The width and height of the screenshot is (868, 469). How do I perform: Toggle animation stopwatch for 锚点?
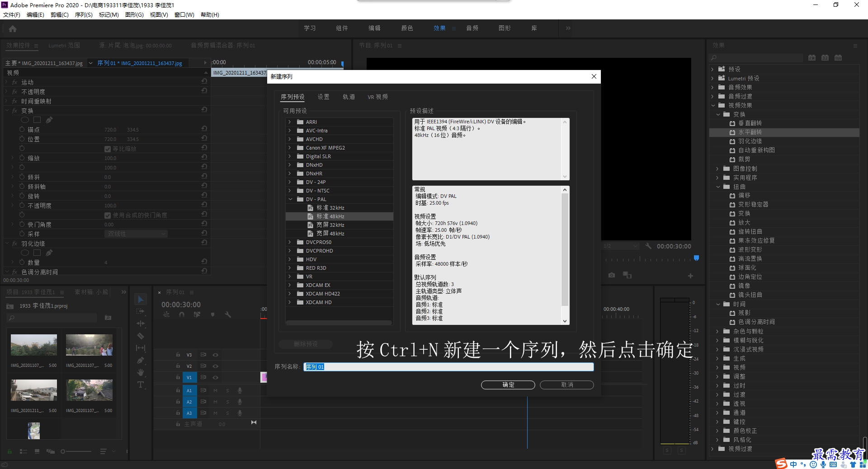[22, 129]
